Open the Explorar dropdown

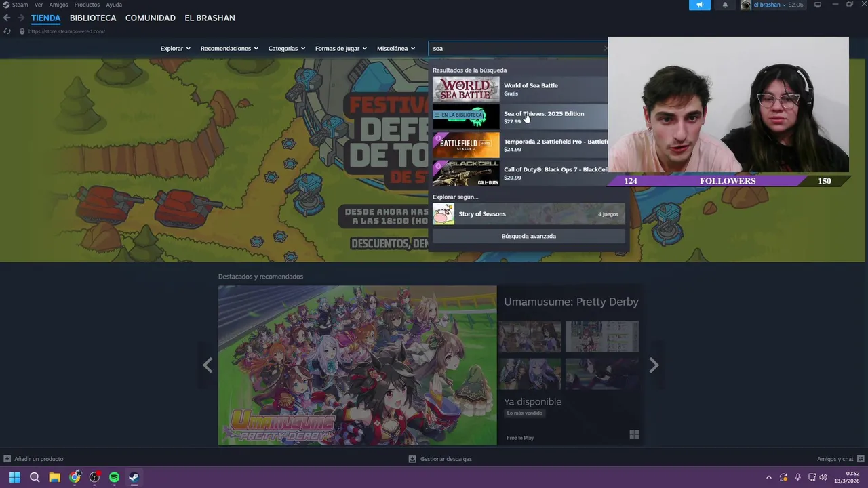pyautogui.click(x=176, y=49)
